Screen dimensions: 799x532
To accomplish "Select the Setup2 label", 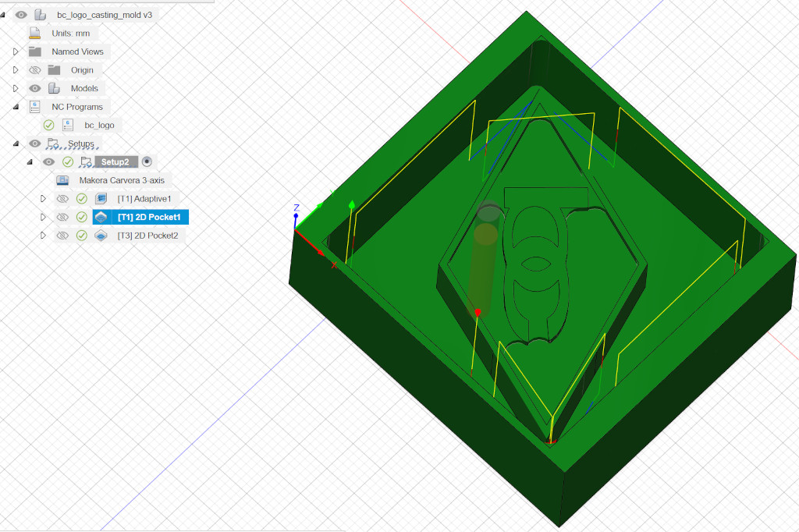I will (x=115, y=161).
